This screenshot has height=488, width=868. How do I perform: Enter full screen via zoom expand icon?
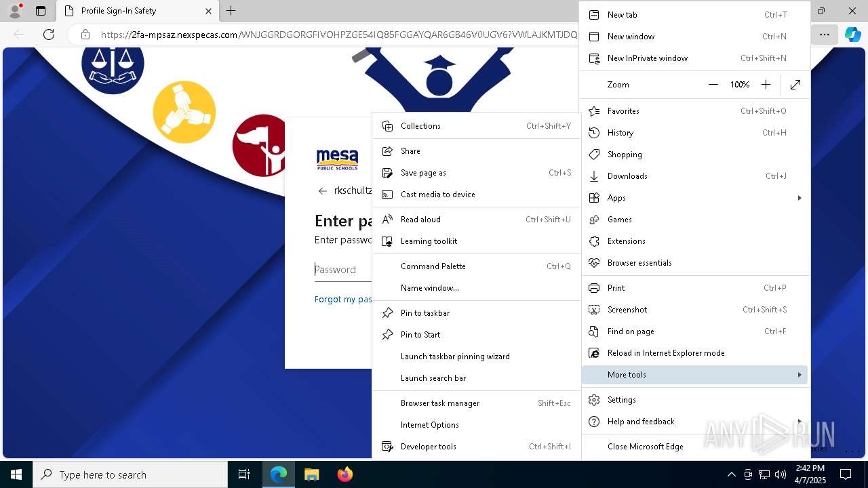point(795,85)
